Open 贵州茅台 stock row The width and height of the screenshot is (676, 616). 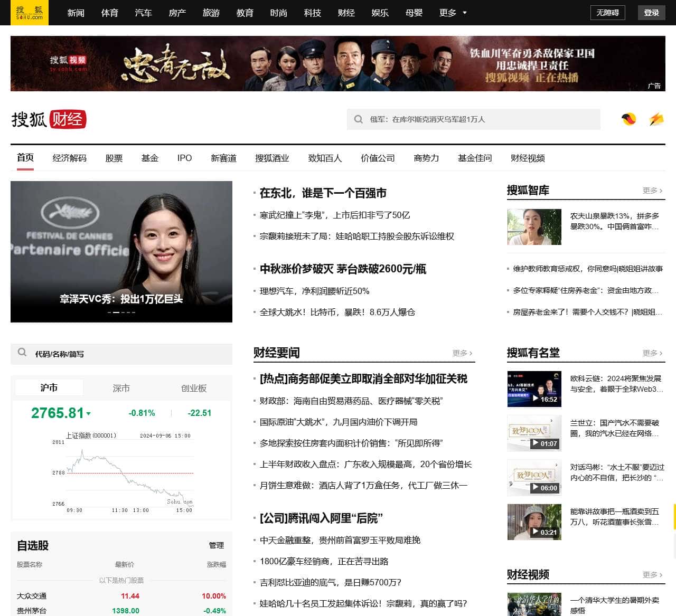pos(121,611)
